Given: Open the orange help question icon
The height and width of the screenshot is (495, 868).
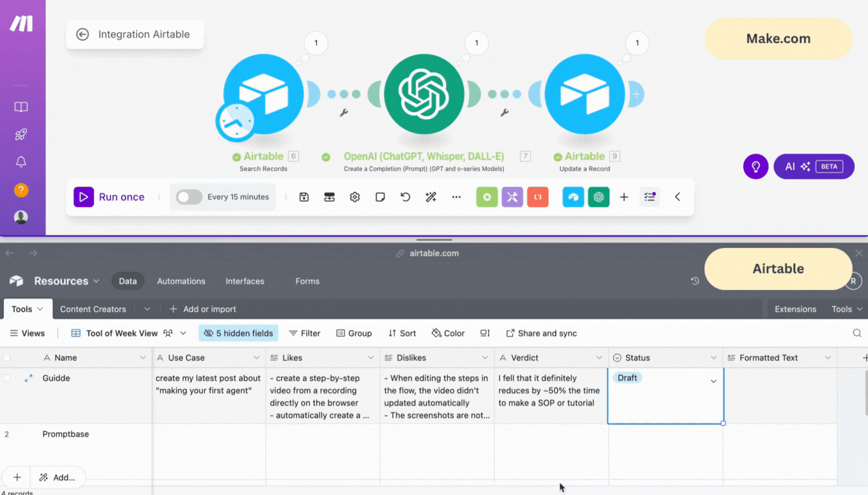Looking at the screenshot, I should [x=21, y=190].
